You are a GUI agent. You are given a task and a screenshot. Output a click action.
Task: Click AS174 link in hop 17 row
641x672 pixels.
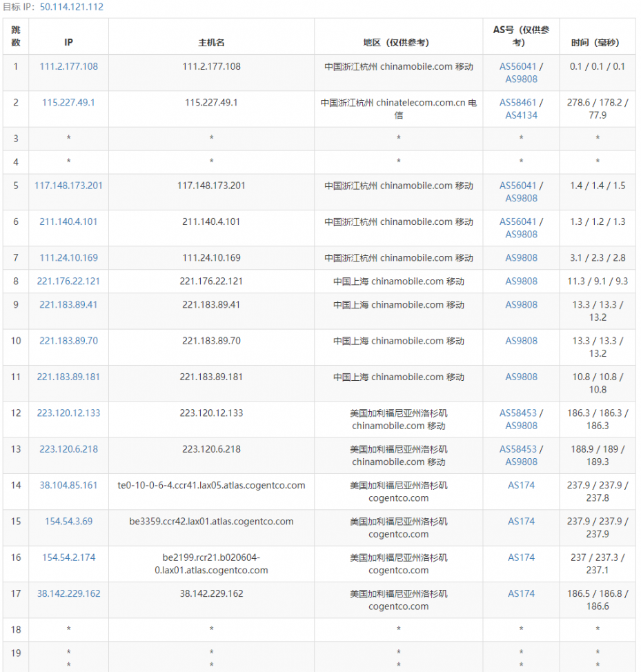pos(521,593)
